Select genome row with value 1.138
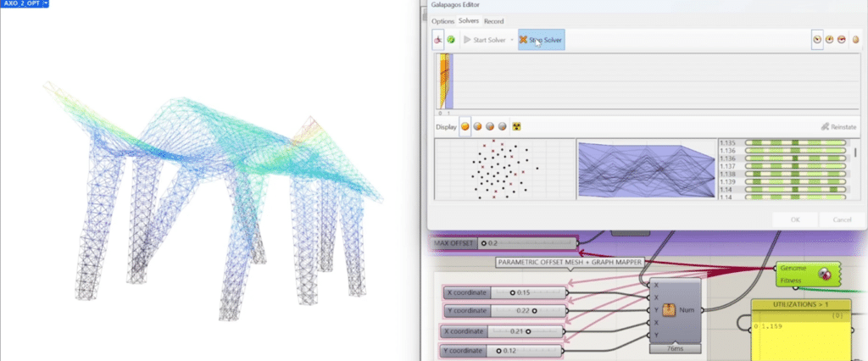Viewport: 868px width, 361px height. 782,173
